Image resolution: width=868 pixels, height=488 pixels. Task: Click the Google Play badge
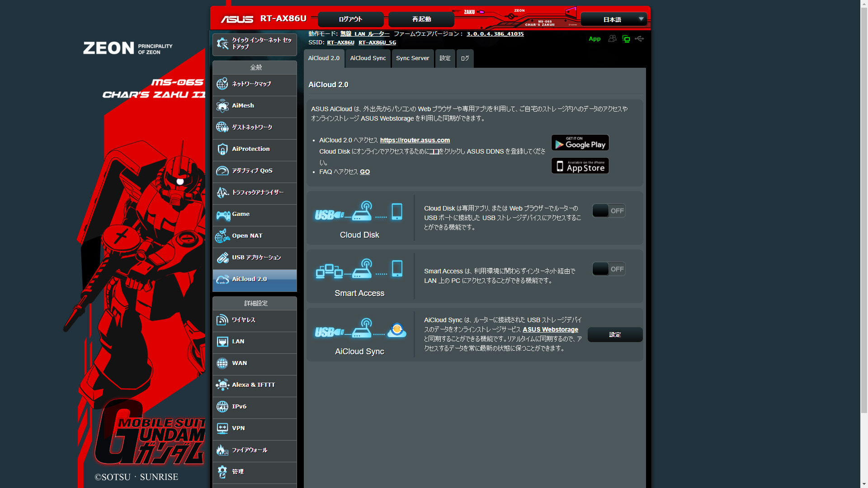point(580,143)
